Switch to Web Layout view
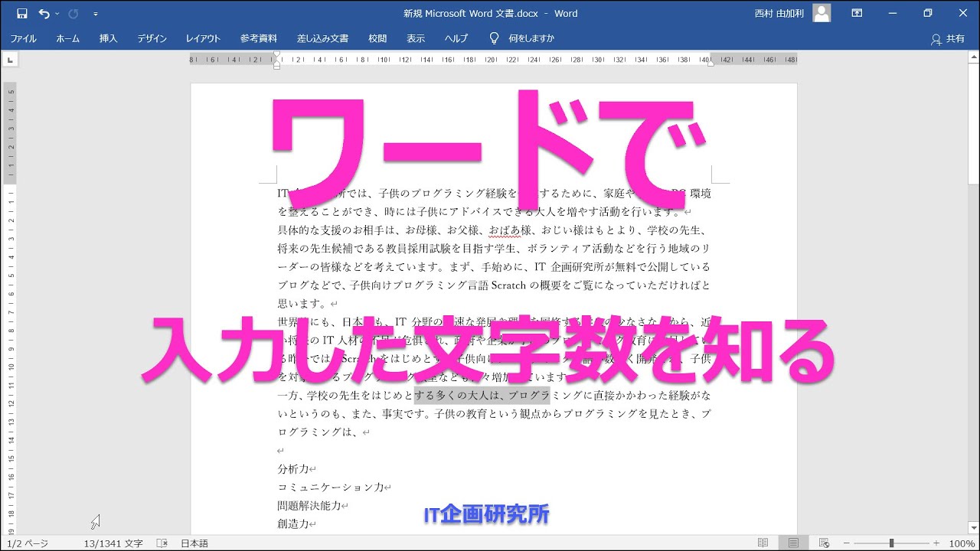980x551 pixels. coord(824,543)
